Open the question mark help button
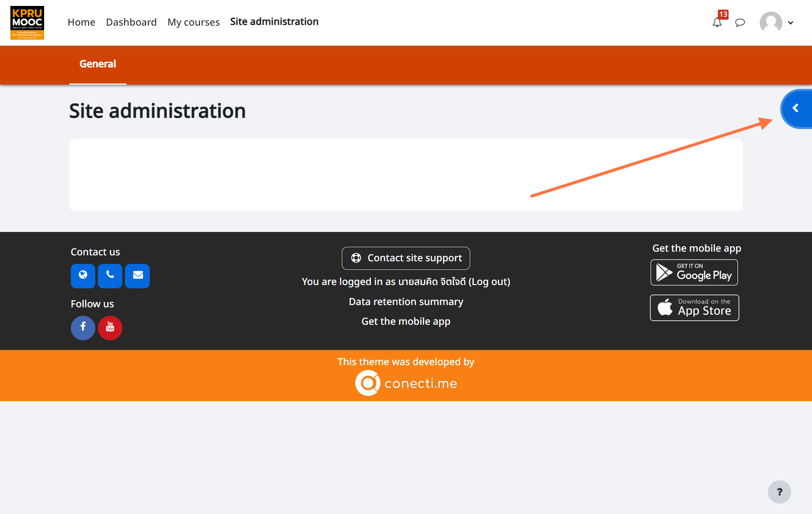812x514 pixels. (x=779, y=492)
